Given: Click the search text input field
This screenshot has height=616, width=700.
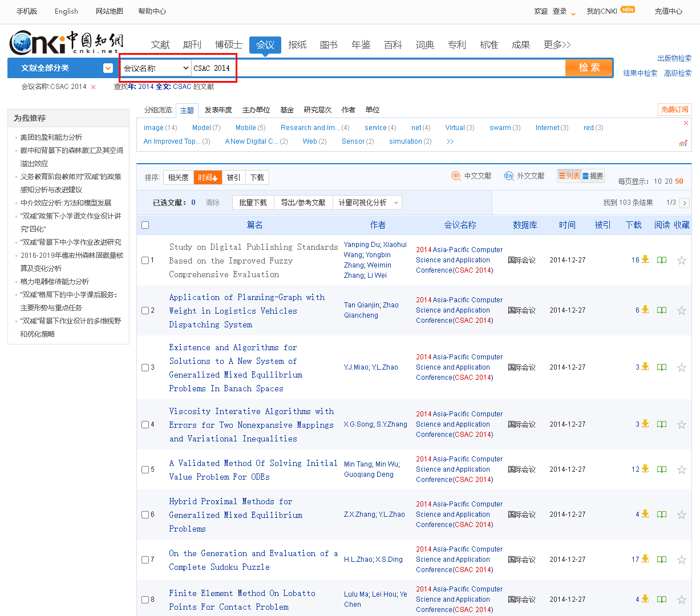Looking at the screenshot, I should coord(378,68).
